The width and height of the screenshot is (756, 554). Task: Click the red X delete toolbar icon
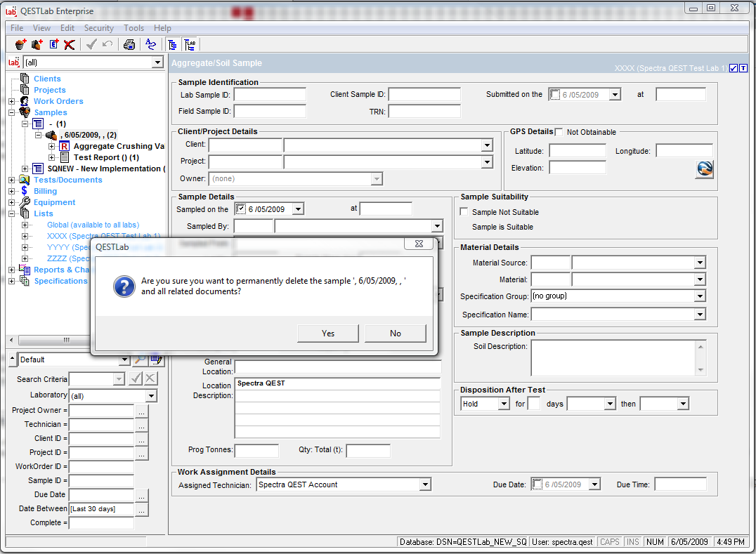[x=70, y=45]
